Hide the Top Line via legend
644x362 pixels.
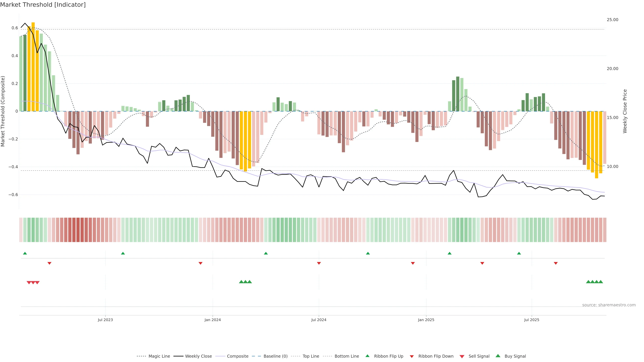click(311, 356)
